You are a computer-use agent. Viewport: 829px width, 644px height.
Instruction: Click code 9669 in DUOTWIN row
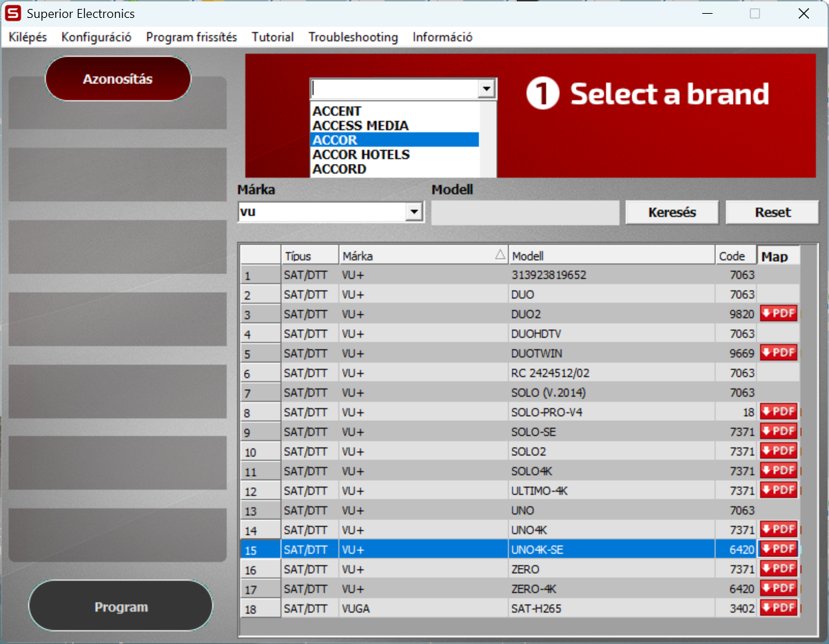tap(736, 353)
